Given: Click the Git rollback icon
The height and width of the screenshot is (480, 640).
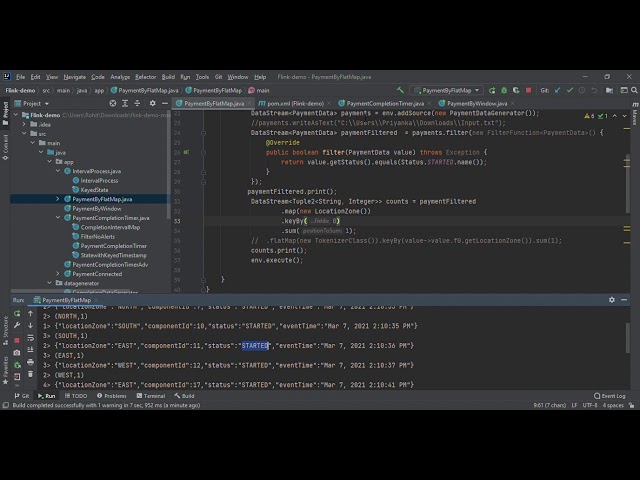Looking at the screenshot, I should 594,90.
